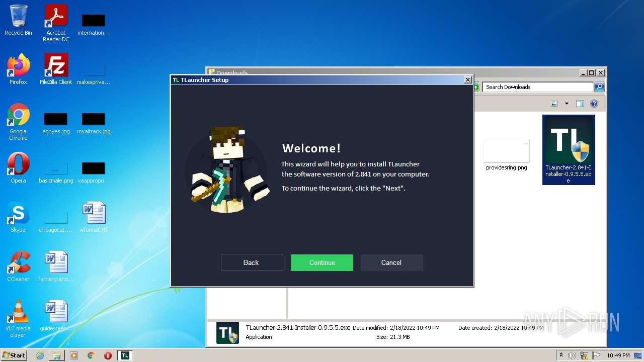644x362 pixels.
Task: Open Skype desktop shortcut
Action: click(18, 217)
